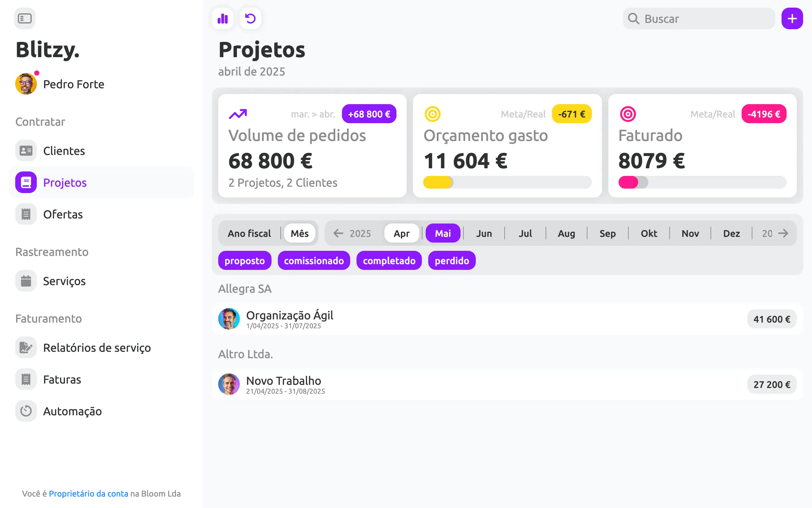This screenshot has height=508, width=812.
Task: Click the search magnifier icon
Action: pos(633,18)
